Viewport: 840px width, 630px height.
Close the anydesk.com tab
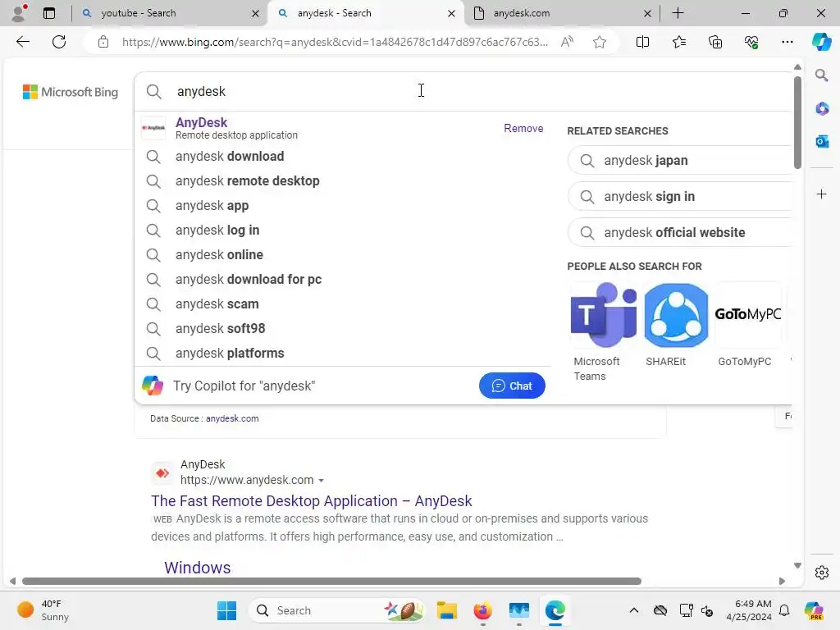point(647,13)
